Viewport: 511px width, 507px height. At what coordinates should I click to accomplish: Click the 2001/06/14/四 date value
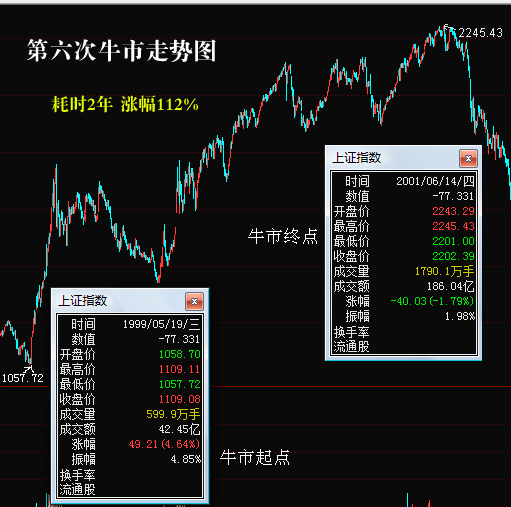[435, 181]
